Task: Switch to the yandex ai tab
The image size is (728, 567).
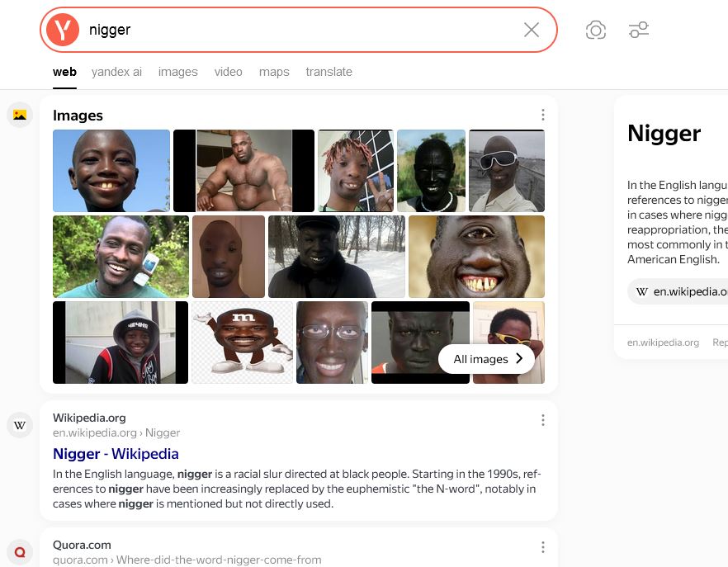Action: 116,72
